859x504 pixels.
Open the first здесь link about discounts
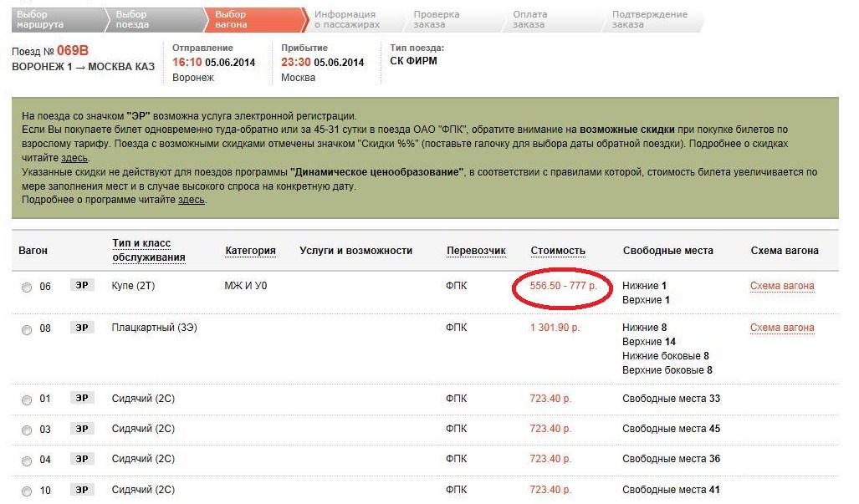(x=74, y=158)
